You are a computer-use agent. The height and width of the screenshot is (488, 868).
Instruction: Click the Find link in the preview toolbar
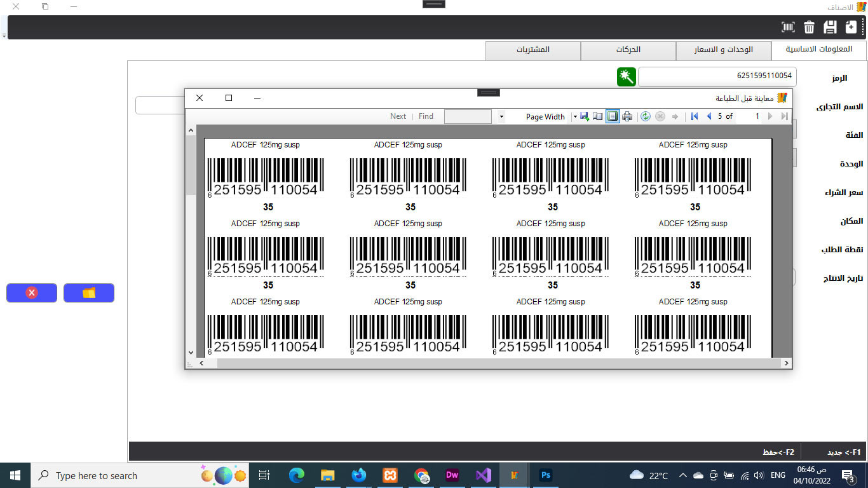pos(426,116)
